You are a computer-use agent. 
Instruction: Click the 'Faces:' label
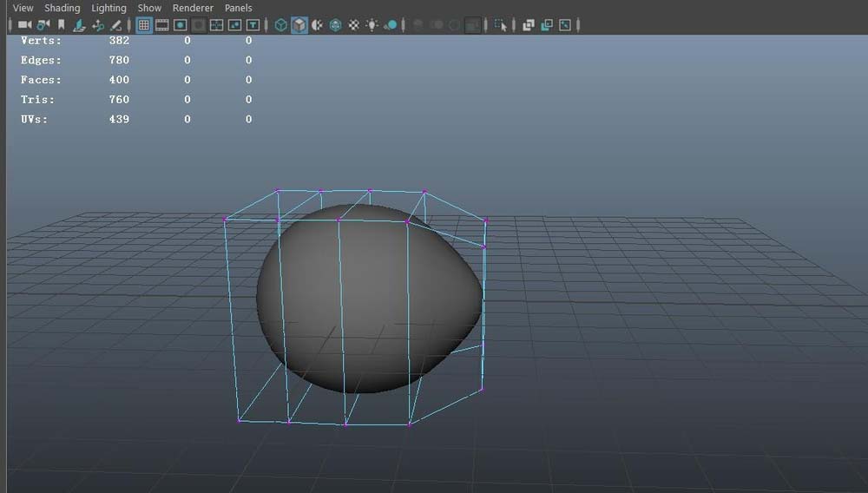pos(41,80)
